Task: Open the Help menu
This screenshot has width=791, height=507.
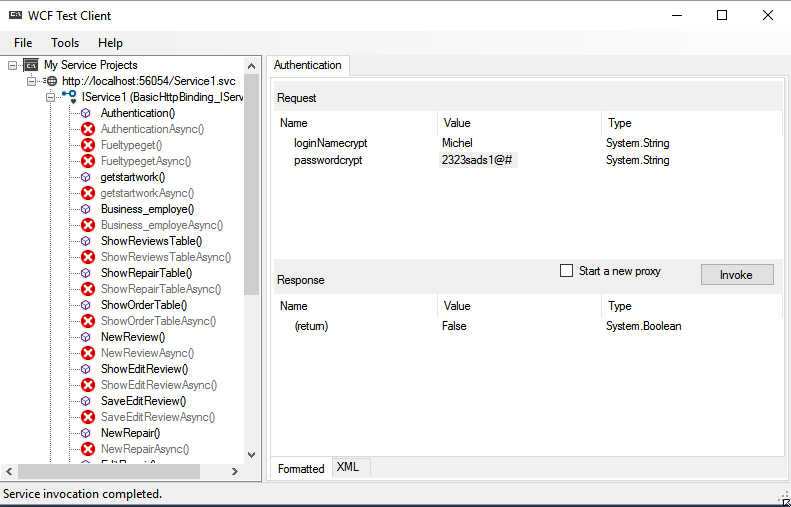Action: [x=110, y=43]
